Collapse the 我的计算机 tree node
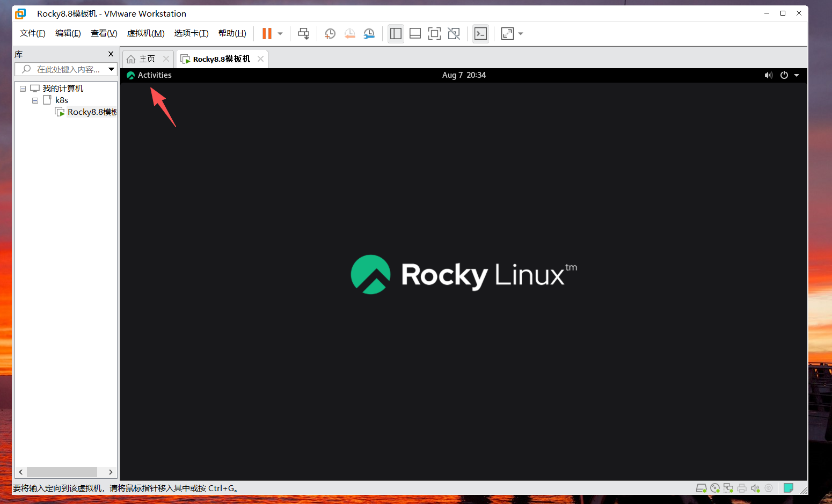The height and width of the screenshot is (504, 832). click(23, 89)
